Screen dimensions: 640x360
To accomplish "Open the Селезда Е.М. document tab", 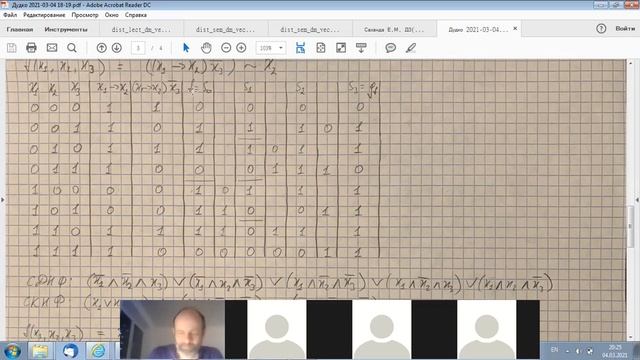I will 394,29.
